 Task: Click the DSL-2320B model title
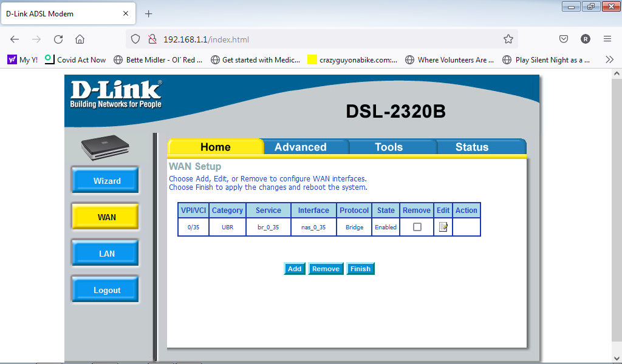[x=395, y=111]
